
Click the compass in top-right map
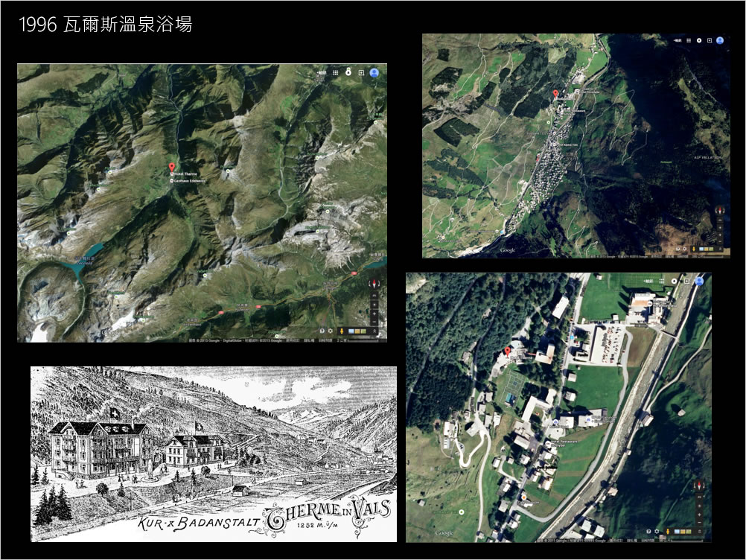coord(720,210)
